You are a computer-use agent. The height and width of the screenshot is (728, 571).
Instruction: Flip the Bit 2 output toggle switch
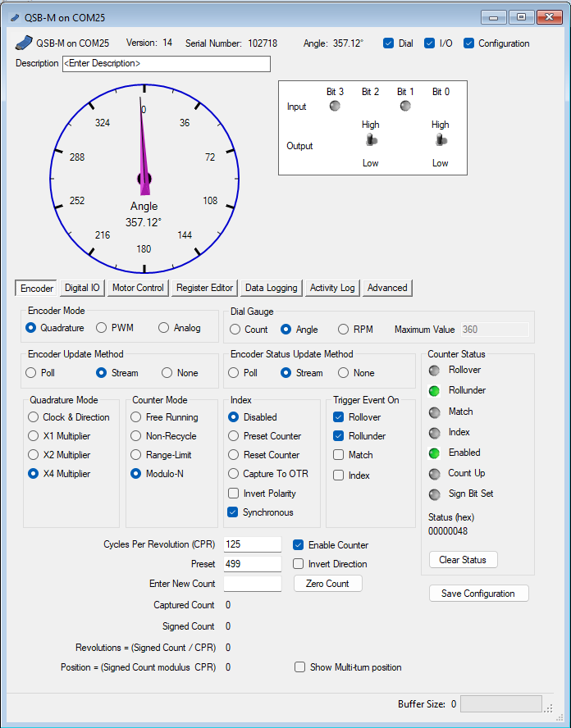tap(371, 141)
